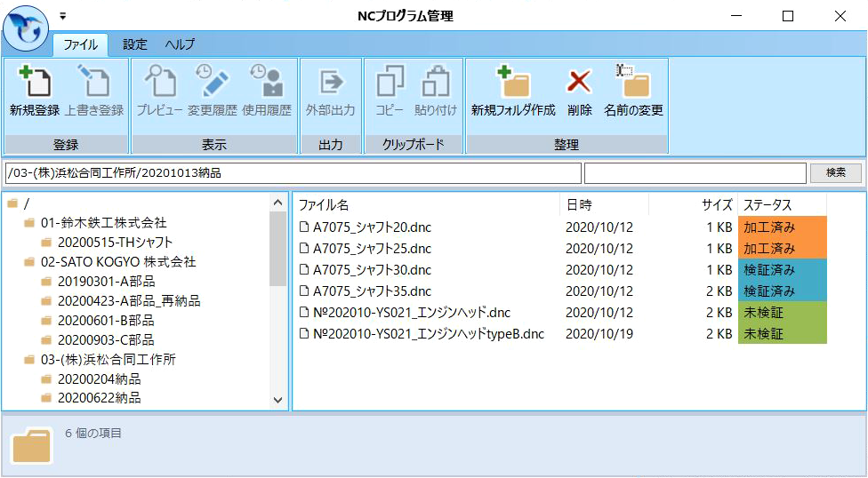This screenshot has width=868, height=478.
Task: Click the コピー copy icon
Action: (390, 92)
